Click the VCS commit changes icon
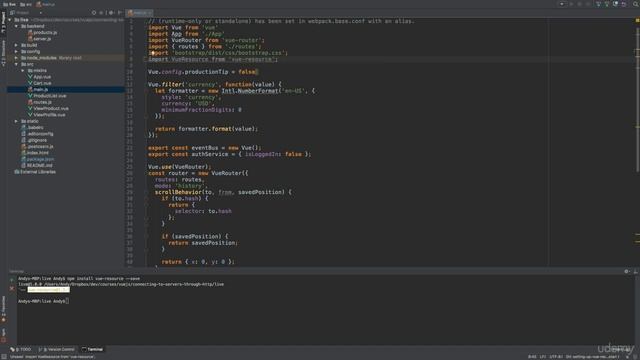640x360 pixels. click(x=607, y=4)
